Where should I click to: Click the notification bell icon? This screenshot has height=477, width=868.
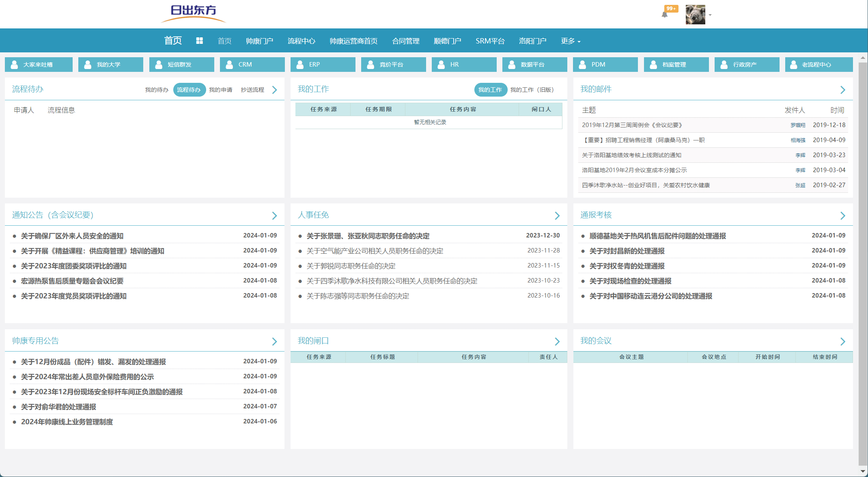(664, 15)
